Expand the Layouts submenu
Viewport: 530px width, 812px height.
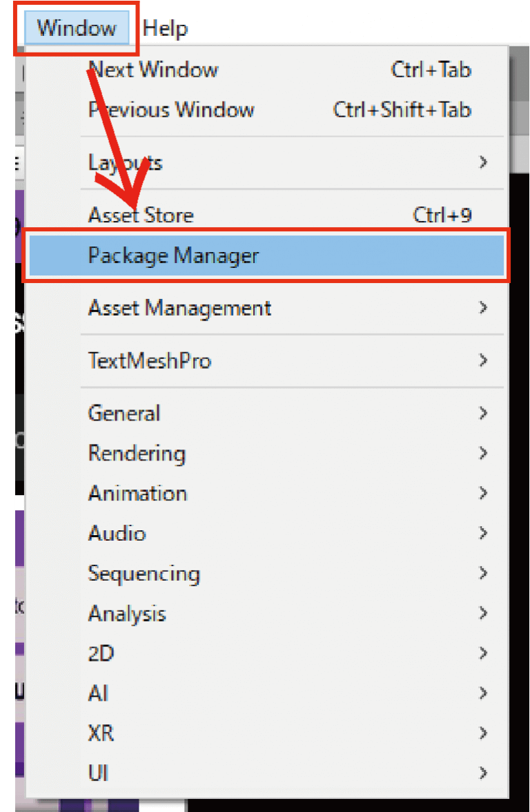pyautogui.click(x=126, y=162)
